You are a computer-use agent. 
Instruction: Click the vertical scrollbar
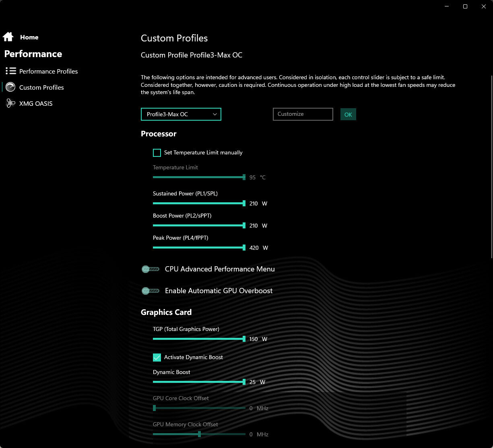click(491, 167)
